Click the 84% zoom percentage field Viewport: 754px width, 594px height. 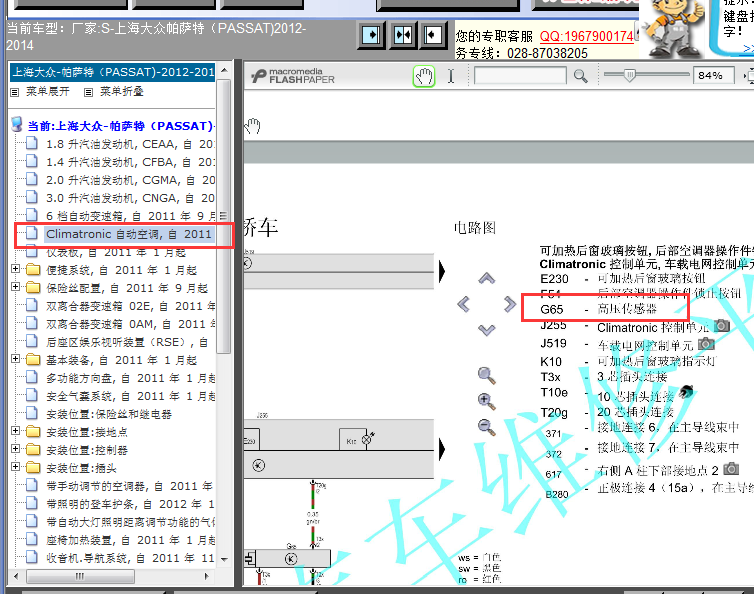click(x=713, y=76)
